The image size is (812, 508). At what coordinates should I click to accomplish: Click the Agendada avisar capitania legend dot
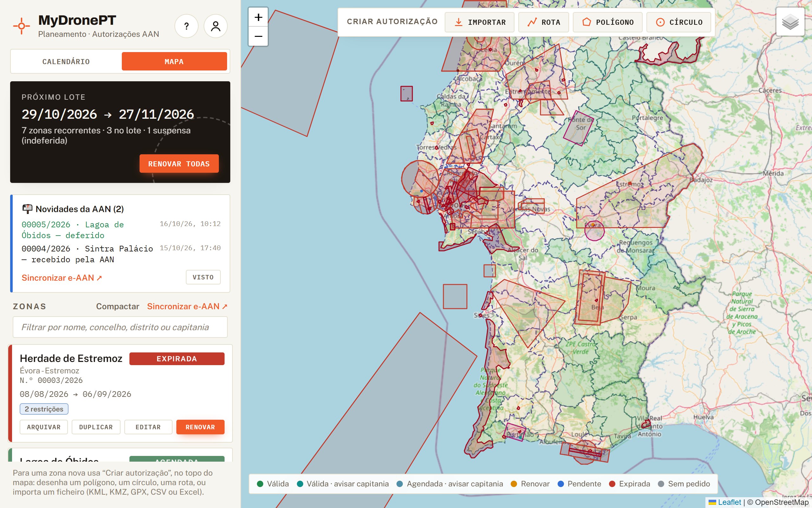point(400,484)
